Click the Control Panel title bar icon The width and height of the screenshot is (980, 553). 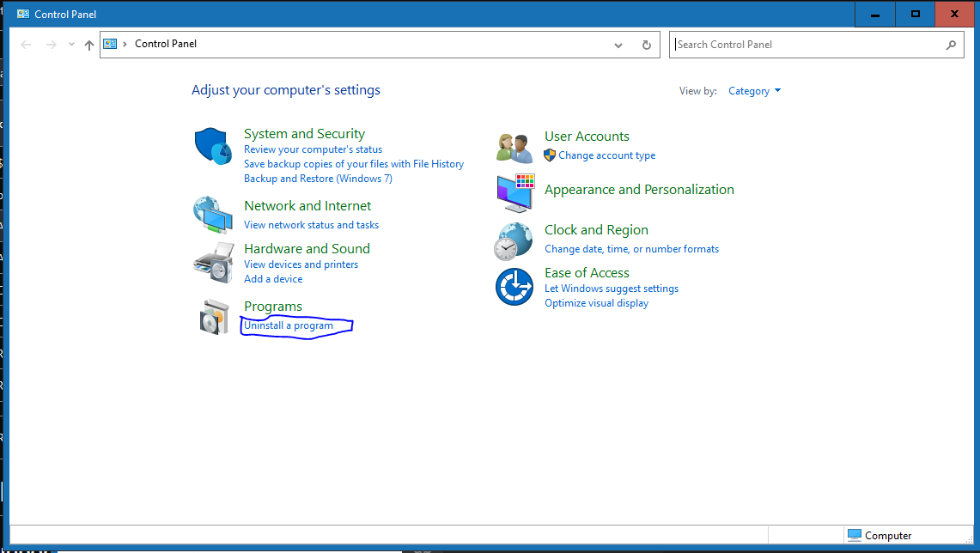point(23,14)
